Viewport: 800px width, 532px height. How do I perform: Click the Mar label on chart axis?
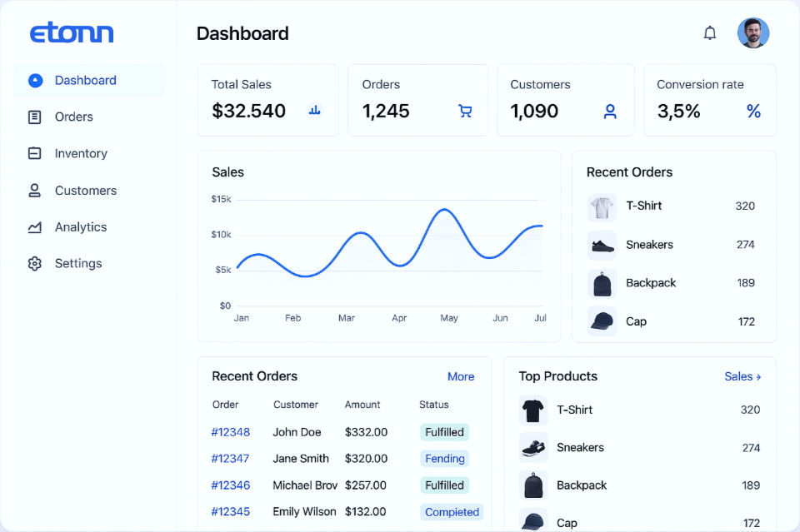pos(347,318)
